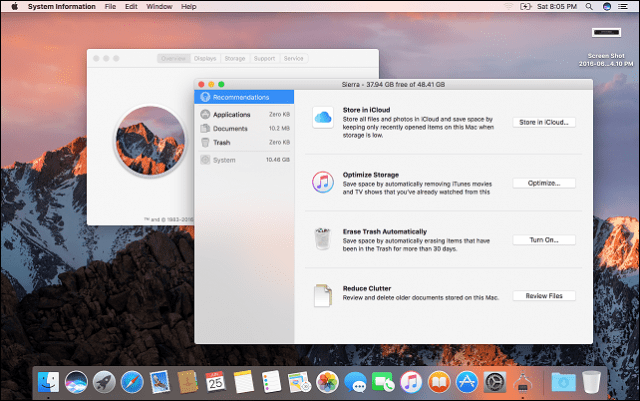Screen dimensions: 640x401
Task: Close the storage management window
Action: tap(201, 85)
